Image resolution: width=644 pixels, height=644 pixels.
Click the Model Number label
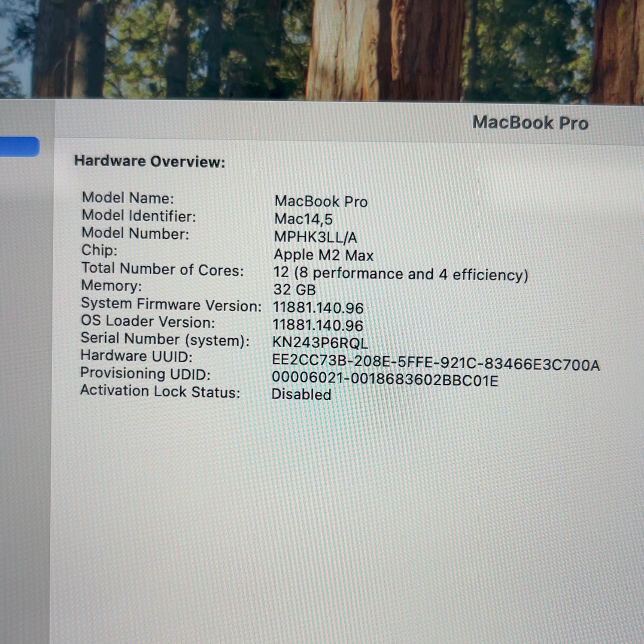(x=135, y=233)
